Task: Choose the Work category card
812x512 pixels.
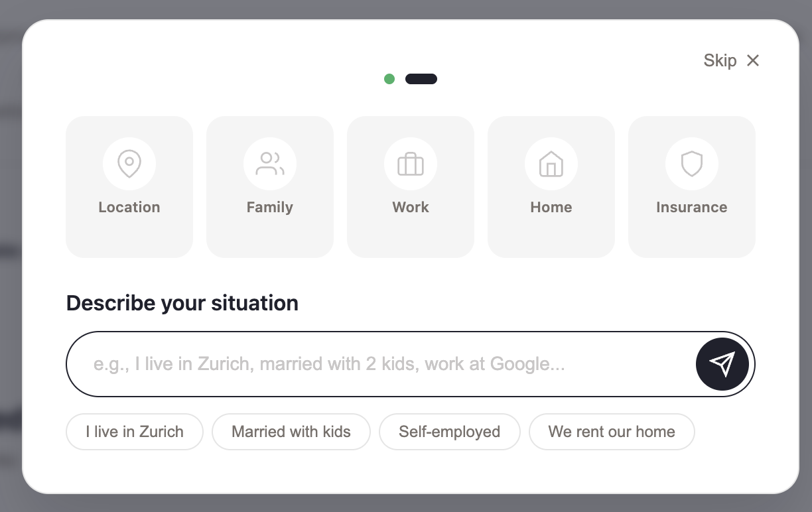Action: coord(411,187)
